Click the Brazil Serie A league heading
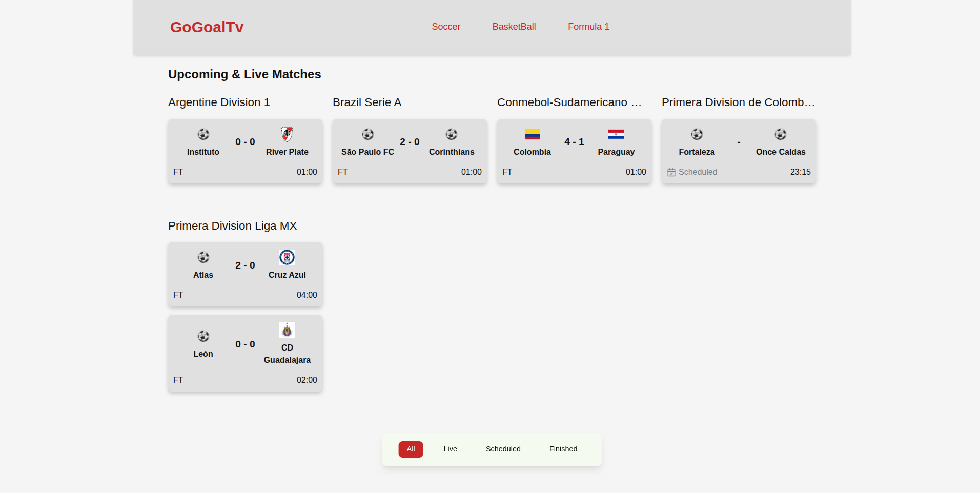980x493 pixels. click(367, 102)
